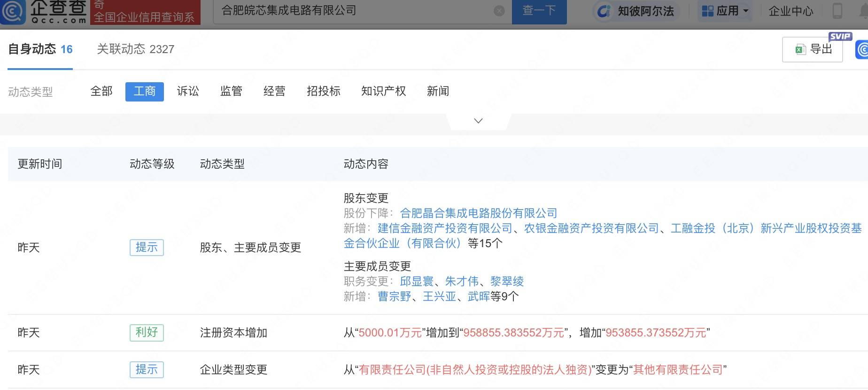Select the 工商 dynamic type filter
The width and height of the screenshot is (868, 390).
pos(145,92)
